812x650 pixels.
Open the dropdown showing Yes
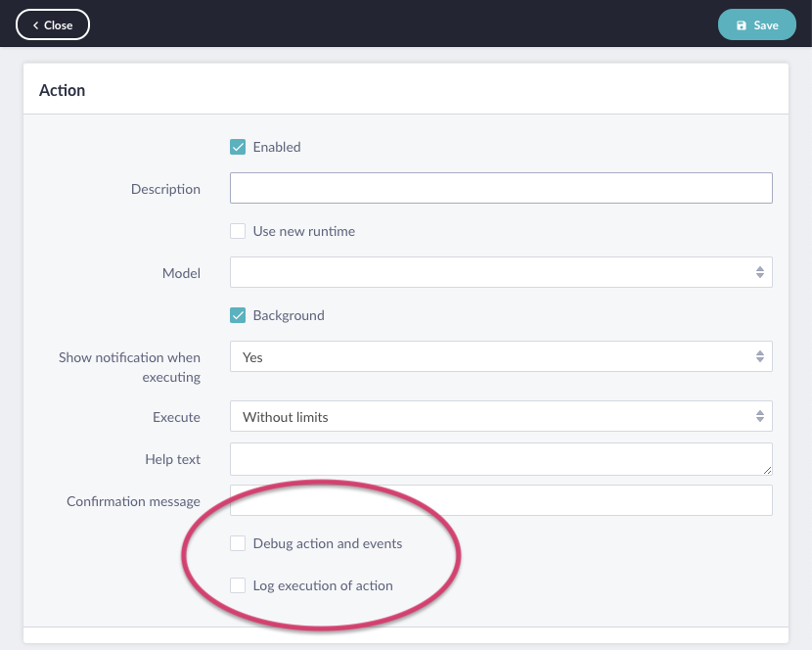pos(489,357)
